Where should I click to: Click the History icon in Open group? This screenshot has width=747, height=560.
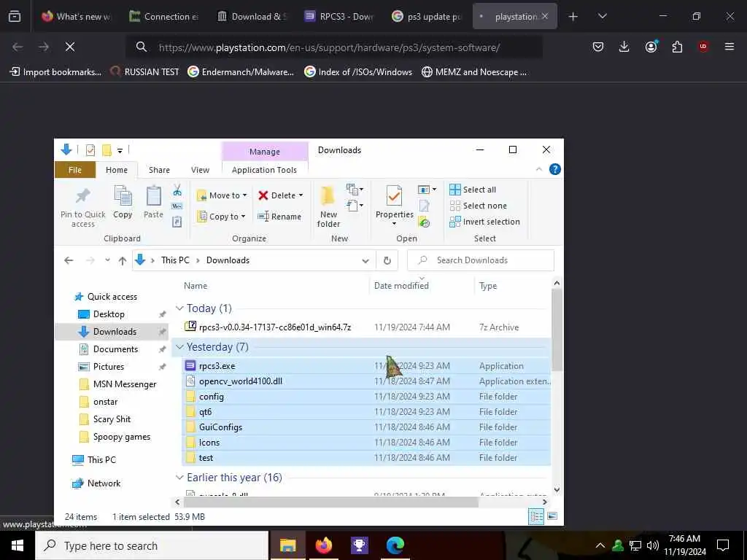[424, 222]
